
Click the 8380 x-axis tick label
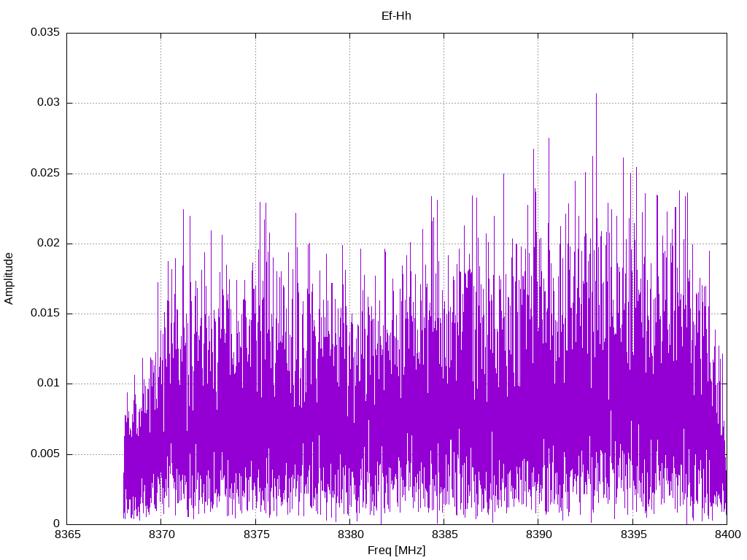(x=350, y=534)
